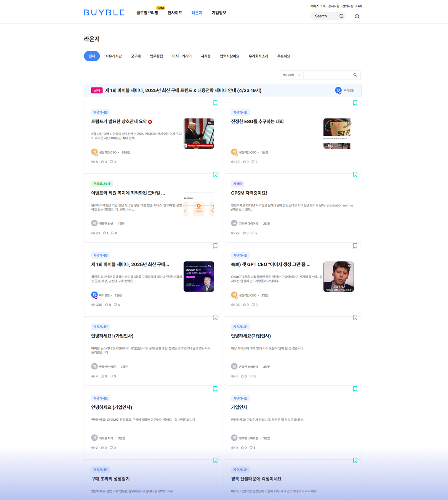
Task: Open the 글로벌브리핑 menu
Action: (x=147, y=13)
